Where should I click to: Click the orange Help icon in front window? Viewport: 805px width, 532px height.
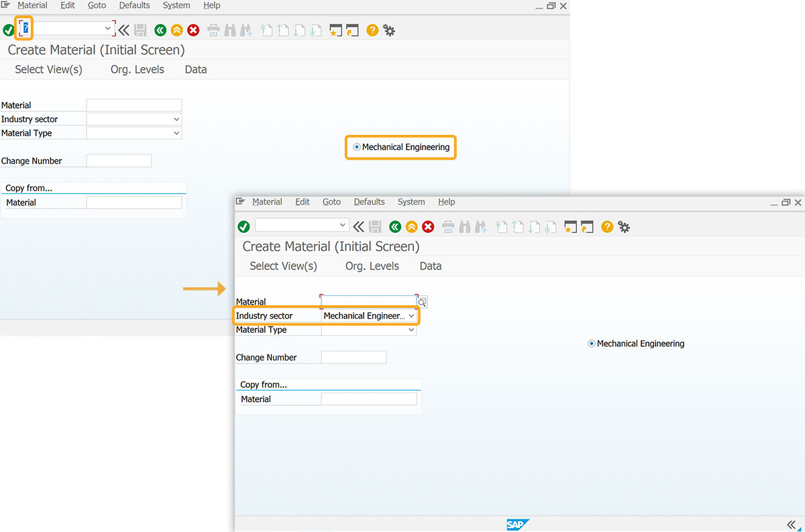pyautogui.click(x=607, y=227)
